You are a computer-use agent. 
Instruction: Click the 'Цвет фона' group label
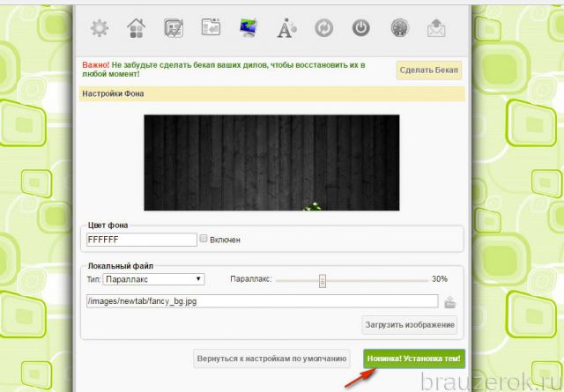tap(108, 226)
